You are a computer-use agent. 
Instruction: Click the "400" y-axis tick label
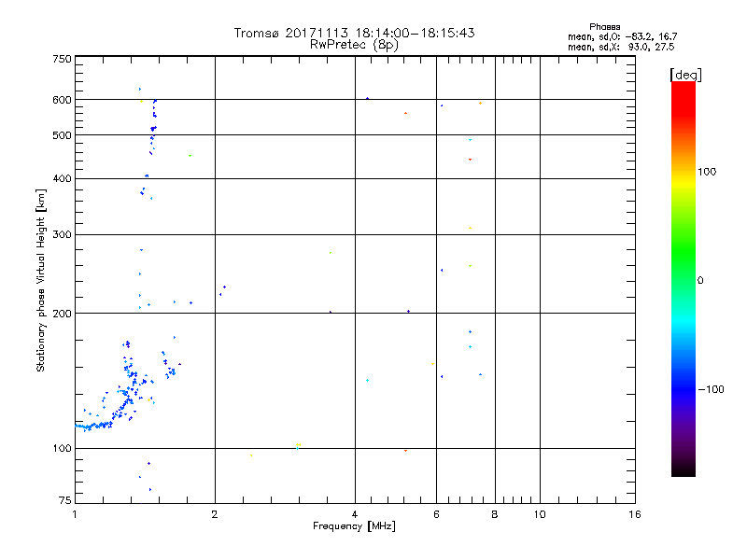tap(62, 178)
